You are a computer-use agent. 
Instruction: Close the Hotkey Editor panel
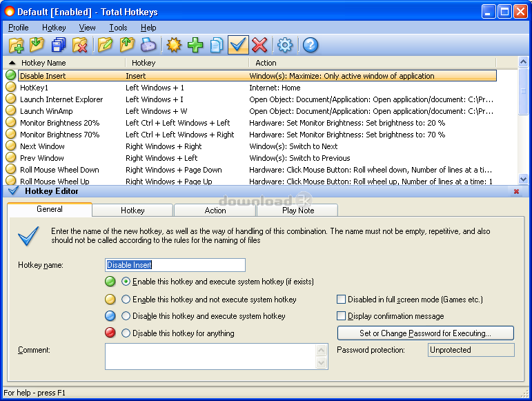pos(516,191)
